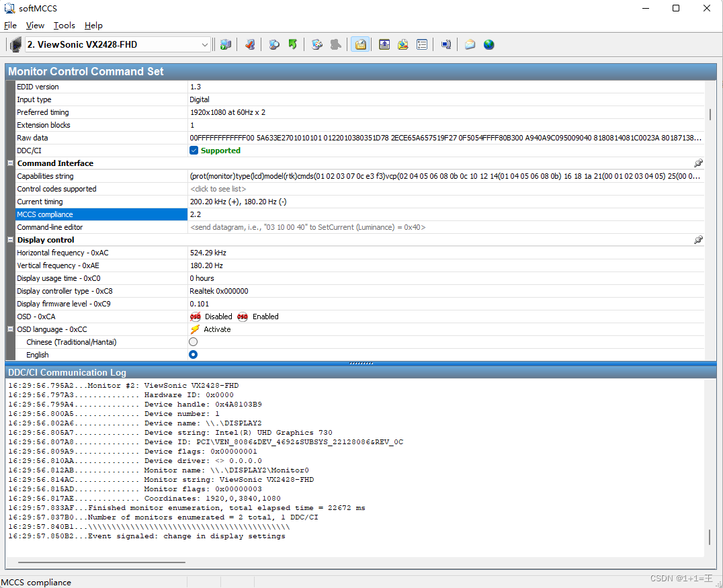
Task: Click the collapse-all upward arrow icon
Action: coord(384,45)
